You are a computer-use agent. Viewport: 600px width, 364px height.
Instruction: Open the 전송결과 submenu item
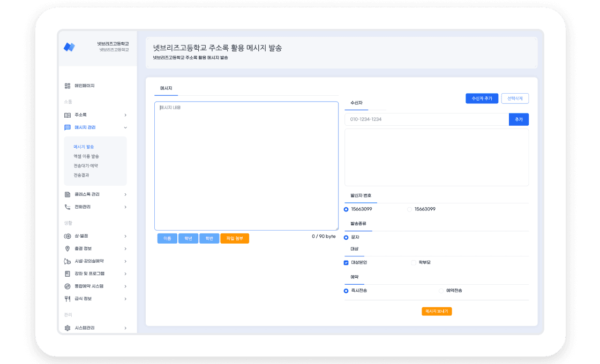click(81, 175)
